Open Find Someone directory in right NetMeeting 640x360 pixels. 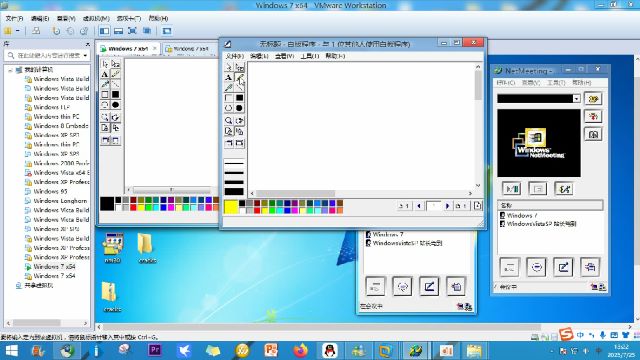593,135
